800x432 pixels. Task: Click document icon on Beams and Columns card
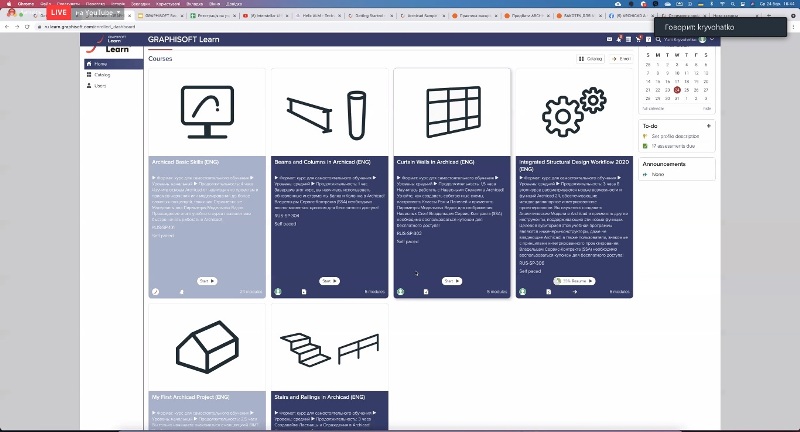pos(304,292)
